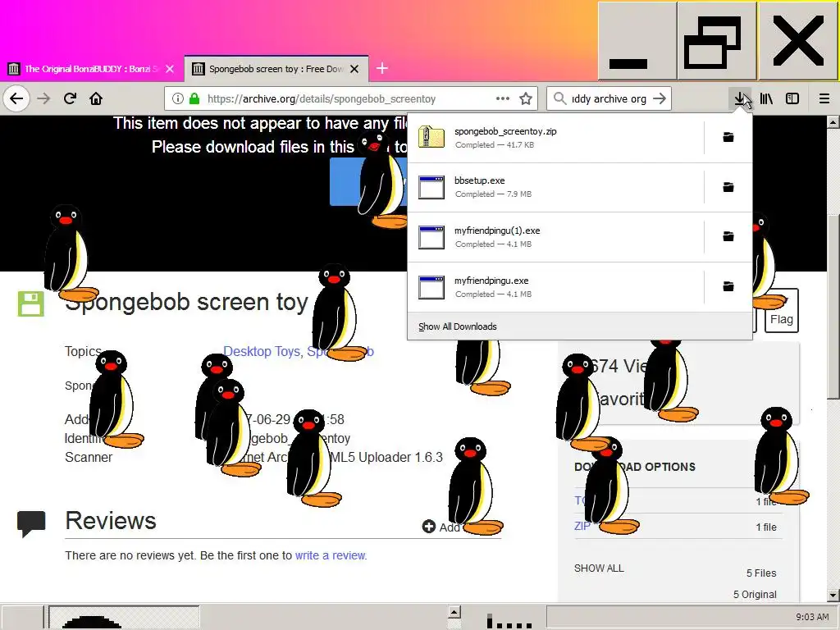Screen dimensions: 840x630
Task: Click the search magnifier icon
Action: [x=559, y=98]
